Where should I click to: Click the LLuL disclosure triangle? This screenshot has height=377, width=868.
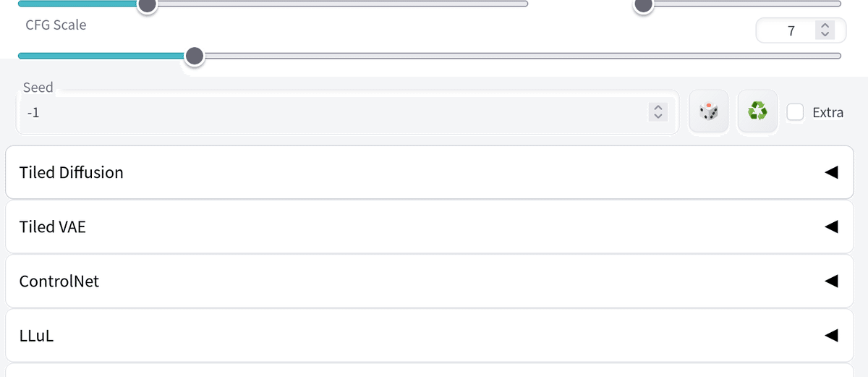831,335
